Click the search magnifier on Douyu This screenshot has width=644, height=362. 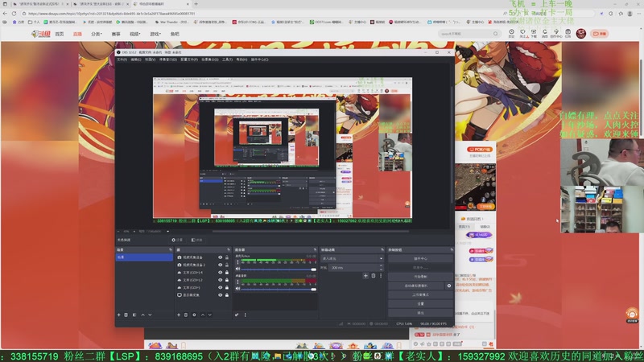click(x=496, y=34)
